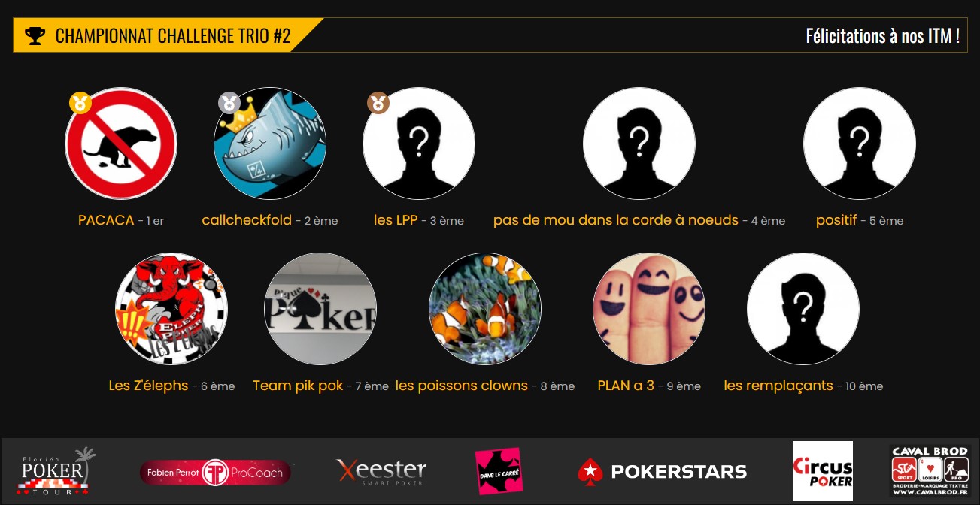Click the silver medal badge icon

tap(229, 103)
